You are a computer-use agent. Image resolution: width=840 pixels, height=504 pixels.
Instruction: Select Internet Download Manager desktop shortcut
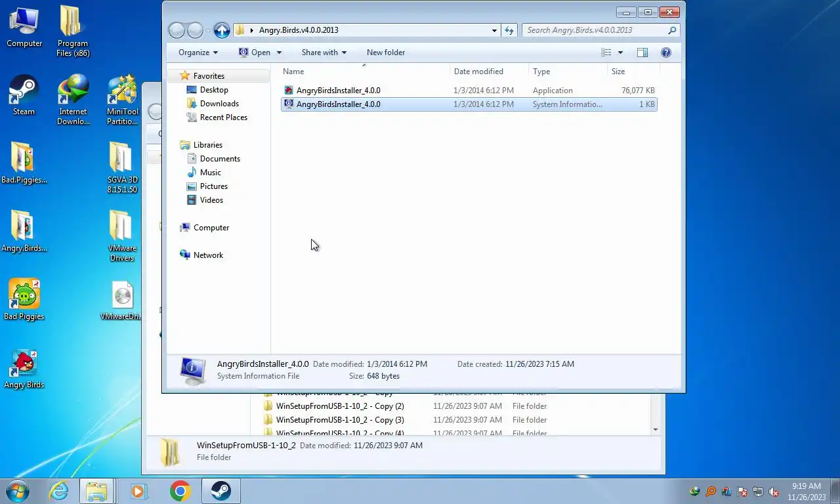coord(73,100)
